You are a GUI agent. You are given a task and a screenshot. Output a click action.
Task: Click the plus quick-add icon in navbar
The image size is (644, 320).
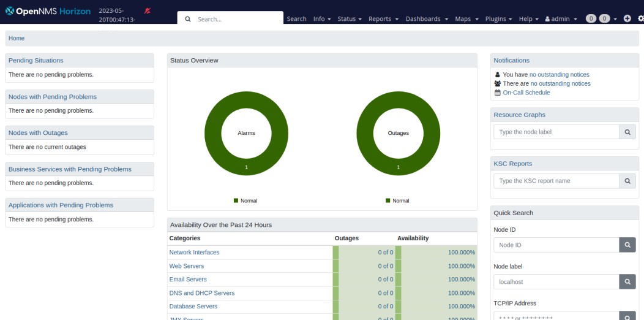tap(627, 18)
